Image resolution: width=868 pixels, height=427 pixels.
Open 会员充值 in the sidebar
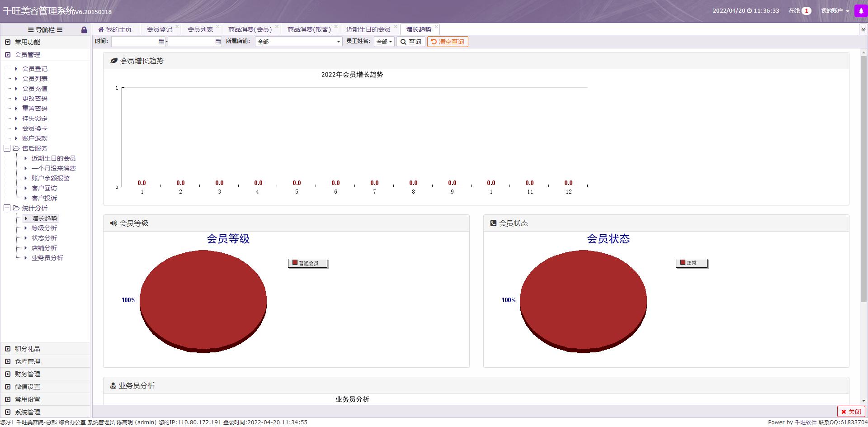coord(35,89)
